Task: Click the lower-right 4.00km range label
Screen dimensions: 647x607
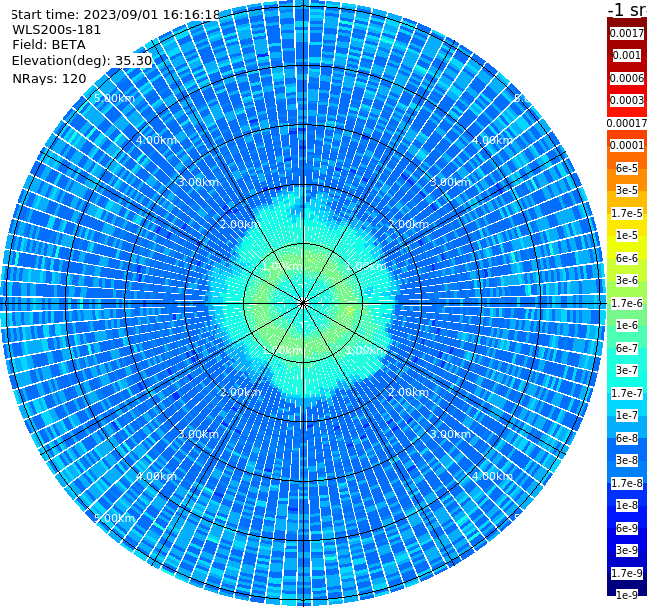Action: coord(492,476)
